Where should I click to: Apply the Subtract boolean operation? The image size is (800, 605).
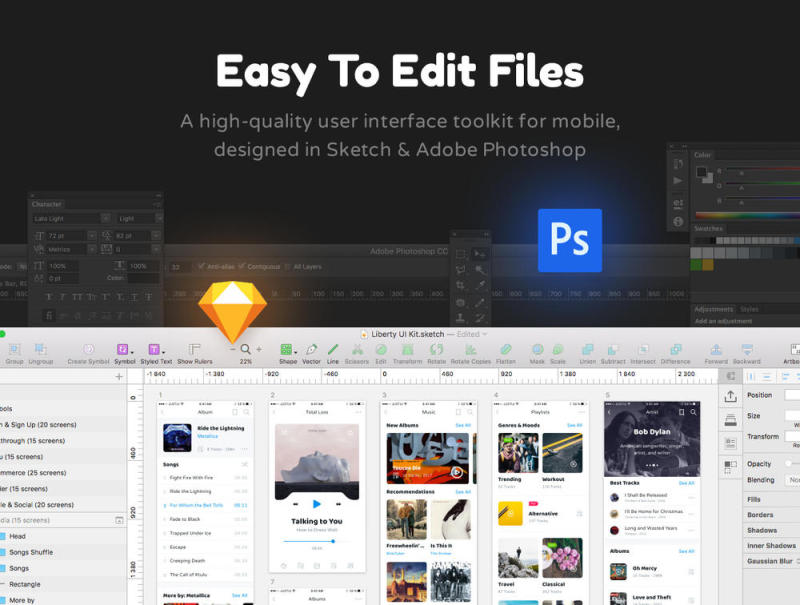tap(612, 350)
